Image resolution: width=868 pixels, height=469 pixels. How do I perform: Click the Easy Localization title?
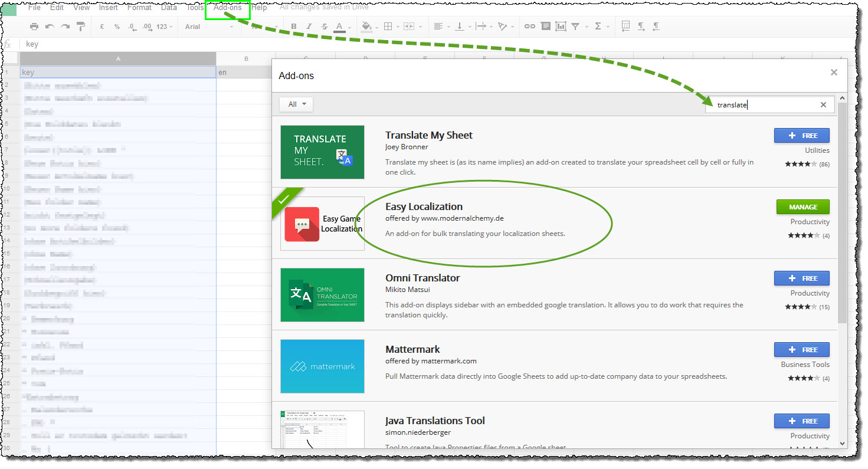(424, 206)
